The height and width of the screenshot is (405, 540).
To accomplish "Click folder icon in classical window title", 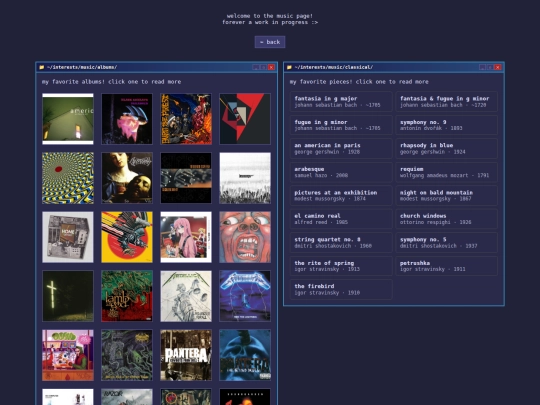I will [289, 67].
